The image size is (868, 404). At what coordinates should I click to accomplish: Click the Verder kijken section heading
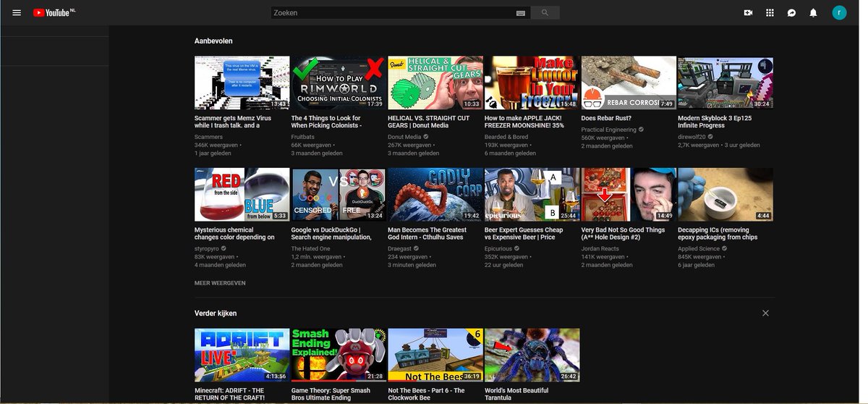click(x=216, y=313)
